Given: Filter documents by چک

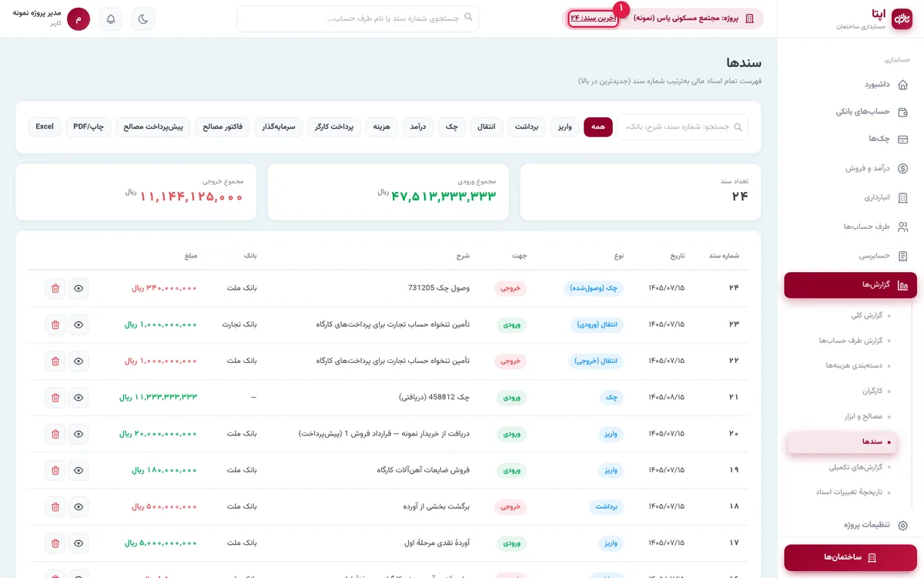Looking at the screenshot, I should click(452, 127).
